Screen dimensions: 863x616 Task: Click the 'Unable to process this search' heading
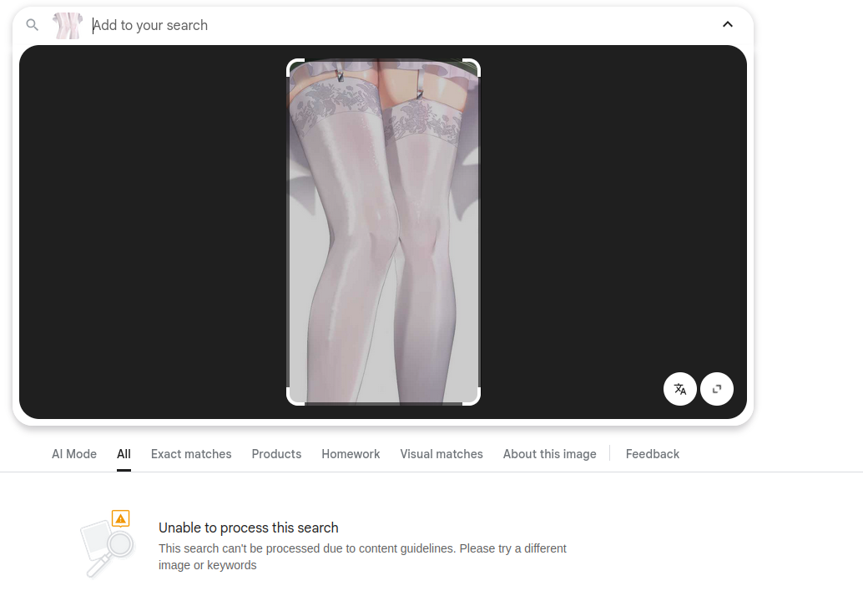coord(248,528)
